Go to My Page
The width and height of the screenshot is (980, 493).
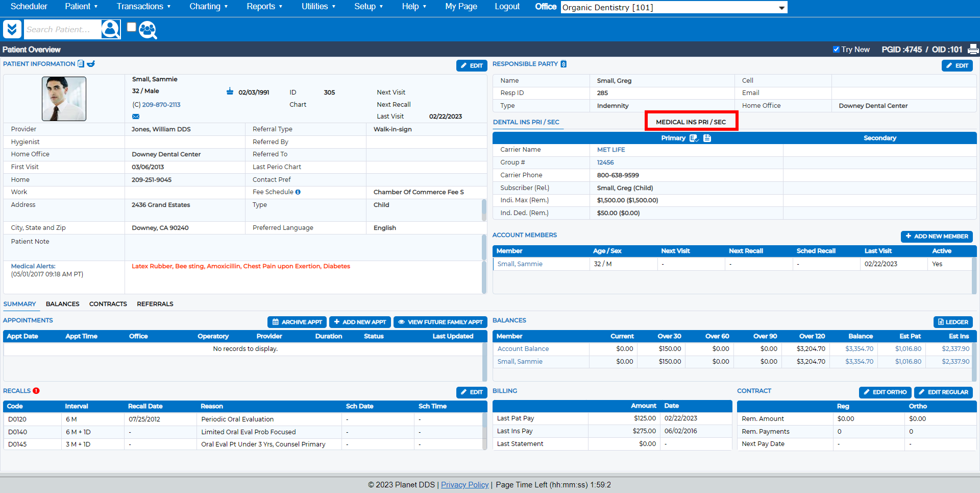[461, 7]
